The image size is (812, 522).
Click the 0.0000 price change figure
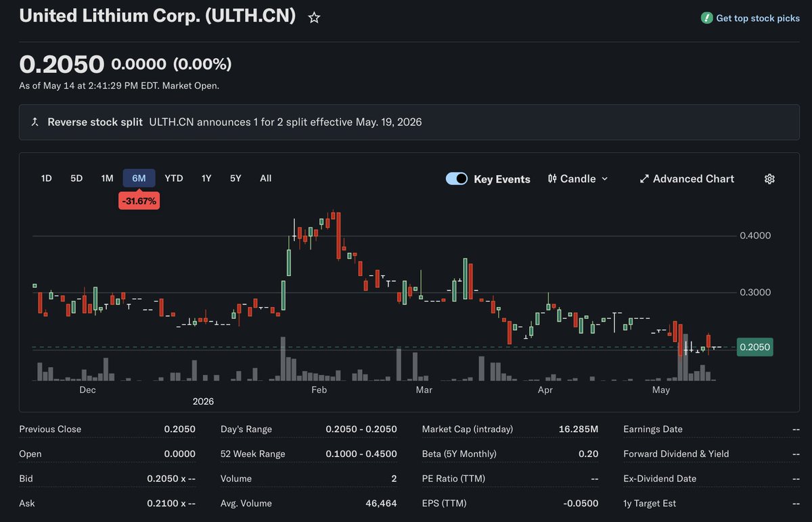(x=139, y=64)
